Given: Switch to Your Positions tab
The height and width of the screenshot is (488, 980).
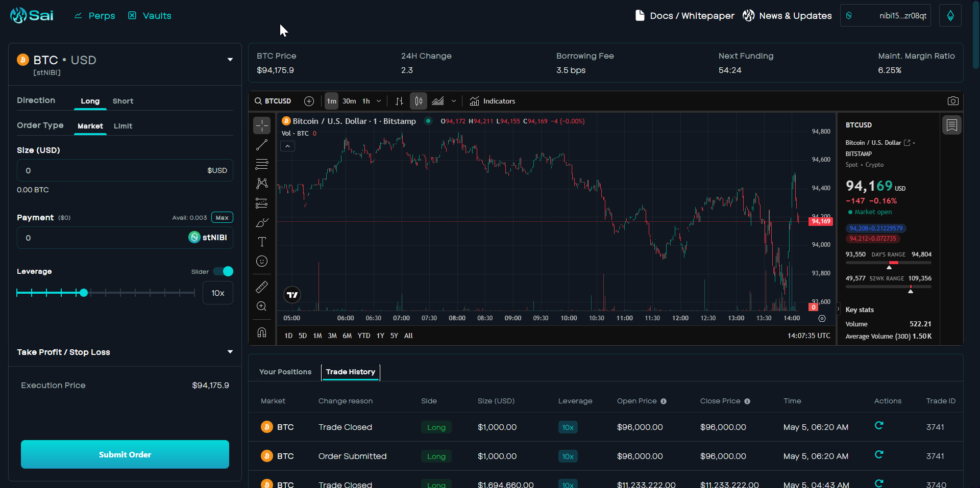Looking at the screenshot, I should pyautogui.click(x=285, y=372).
